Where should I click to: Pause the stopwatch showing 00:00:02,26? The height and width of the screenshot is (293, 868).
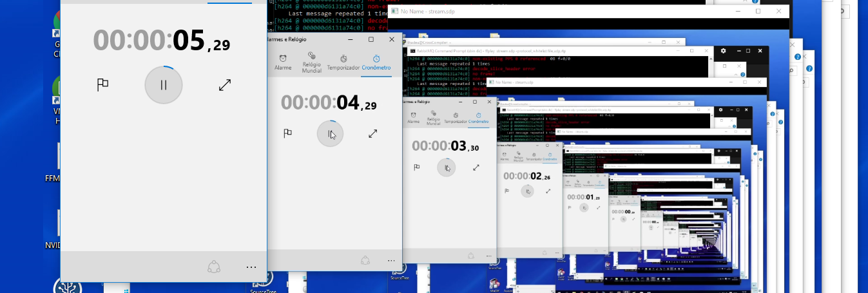pyautogui.click(x=527, y=191)
